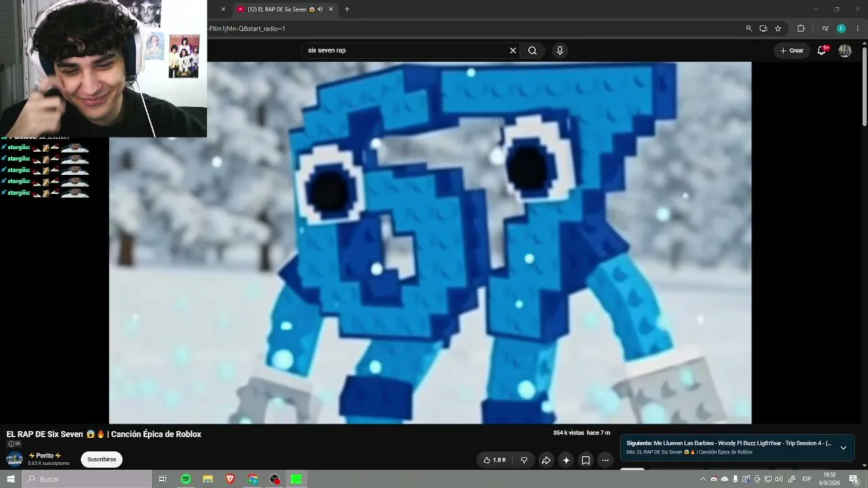Share the video
The height and width of the screenshot is (488, 868).
(x=546, y=460)
